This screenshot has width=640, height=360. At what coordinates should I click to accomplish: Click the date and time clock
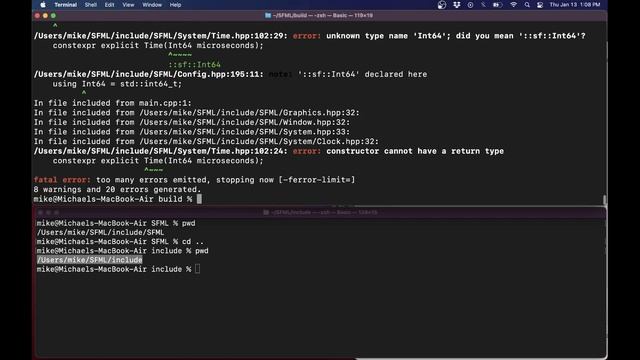575,5
